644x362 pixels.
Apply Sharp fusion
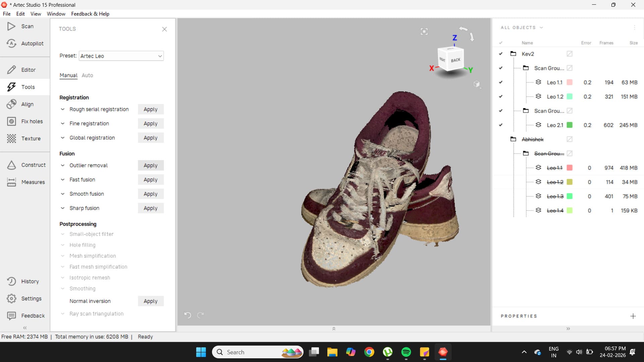150,208
